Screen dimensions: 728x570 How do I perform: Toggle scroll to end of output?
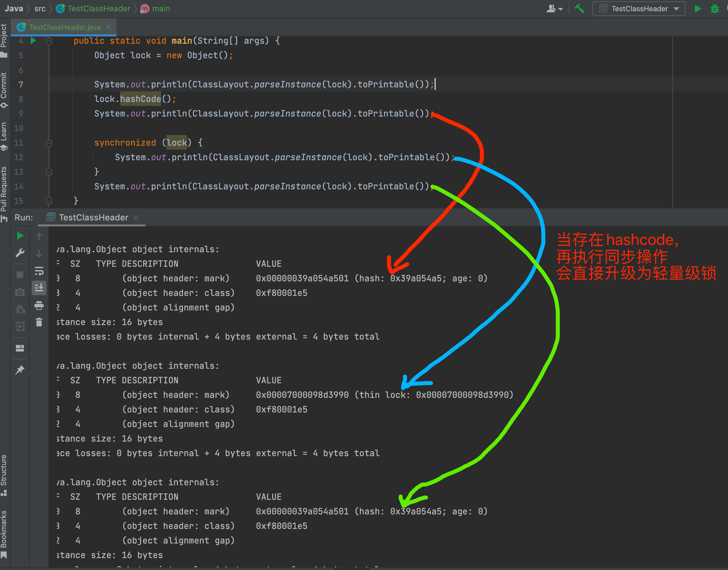click(39, 288)
